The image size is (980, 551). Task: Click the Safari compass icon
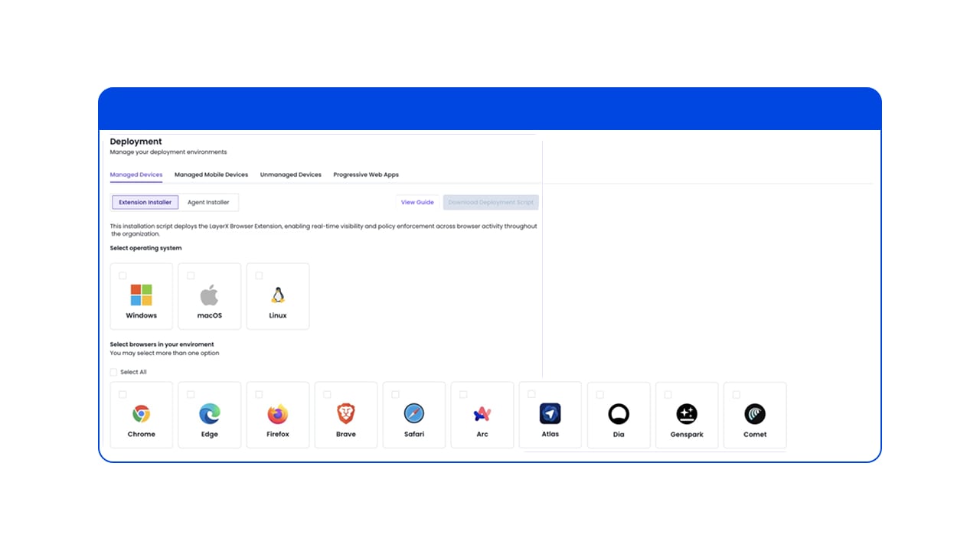pyautogui.click(x=414, y=415)
